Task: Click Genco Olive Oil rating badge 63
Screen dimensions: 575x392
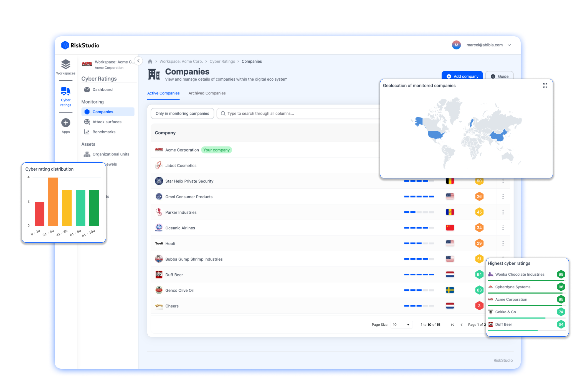Action: point(479,290)
